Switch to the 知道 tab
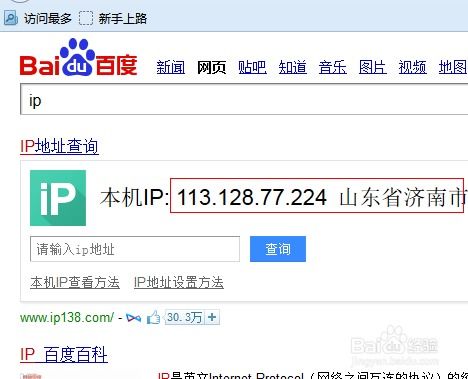 [x=293, y=67]
